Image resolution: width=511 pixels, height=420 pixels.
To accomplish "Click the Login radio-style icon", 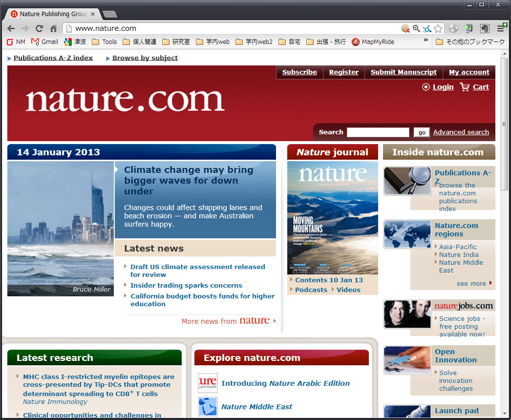I will 426,87.
